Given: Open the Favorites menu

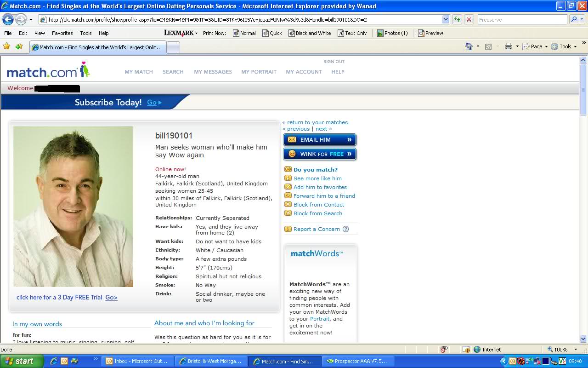Looking at the screenshot, I should tap(62, 33).
